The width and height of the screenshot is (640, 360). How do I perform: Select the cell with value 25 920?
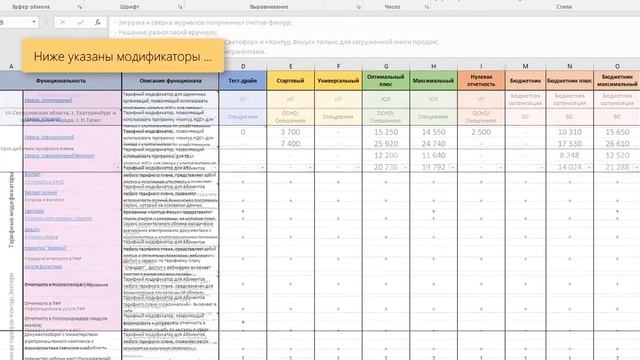[386, 144]
